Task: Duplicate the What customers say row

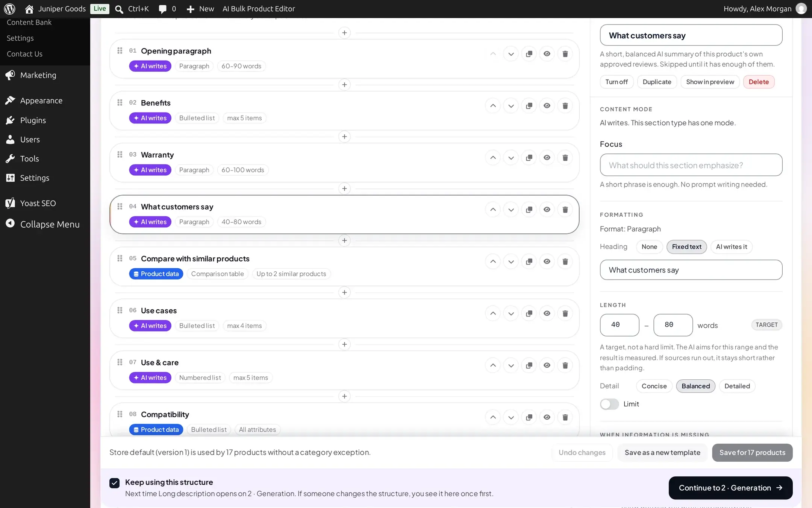Action: pos(529,210)
